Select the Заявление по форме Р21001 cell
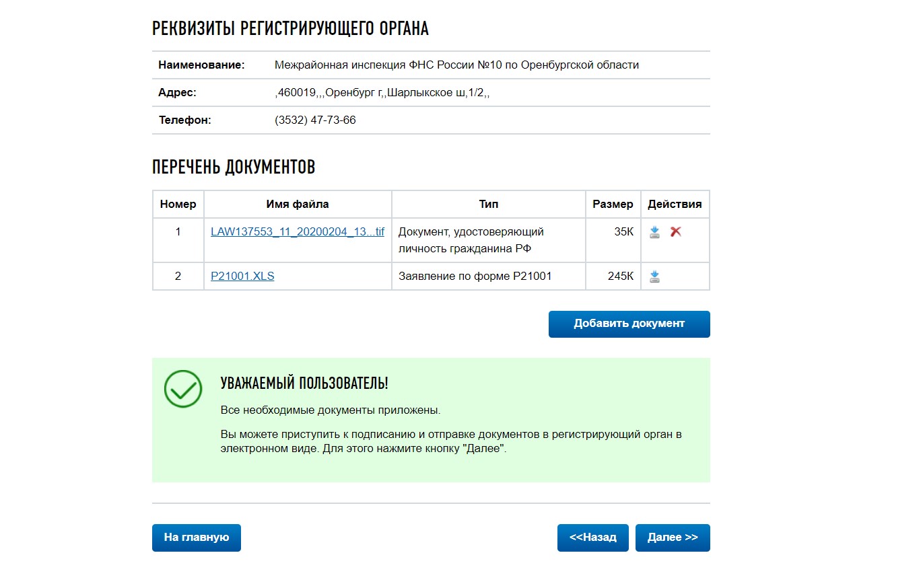The height and width of the screenshot is (588, 923). click(x=489, y=276)
